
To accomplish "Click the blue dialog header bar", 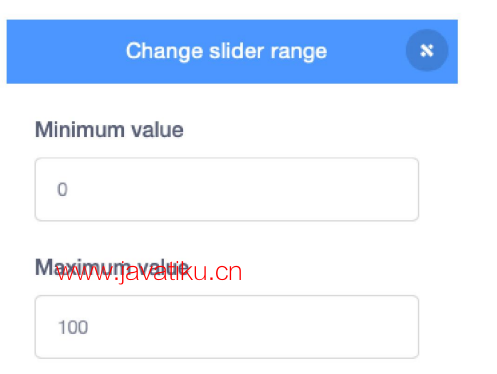I will (x=232, y=52).
